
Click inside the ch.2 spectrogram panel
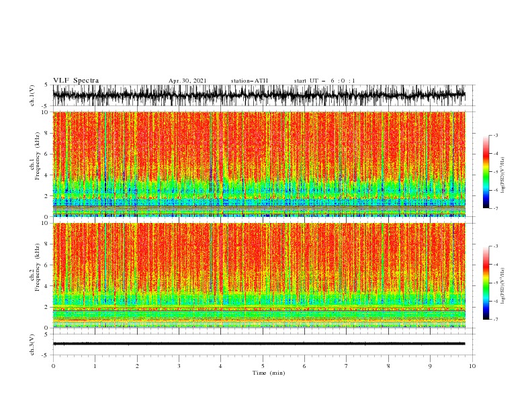point(259,275)
